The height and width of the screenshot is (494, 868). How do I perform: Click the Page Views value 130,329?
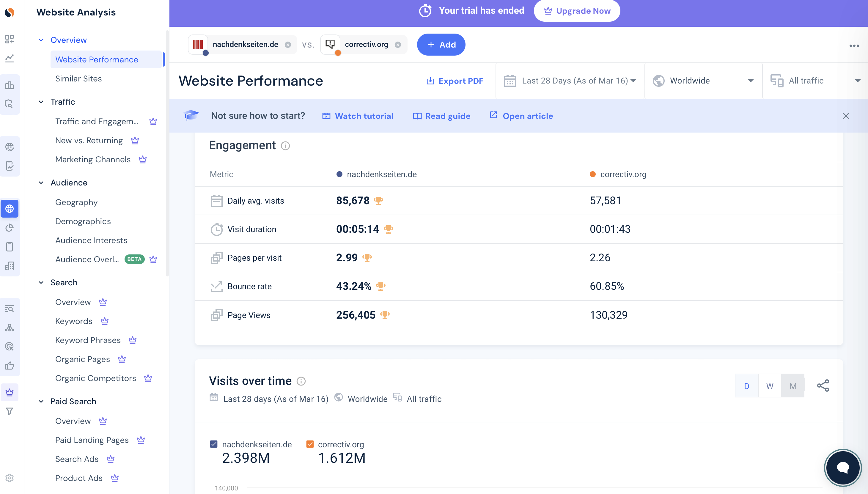[x=609, y=315]
